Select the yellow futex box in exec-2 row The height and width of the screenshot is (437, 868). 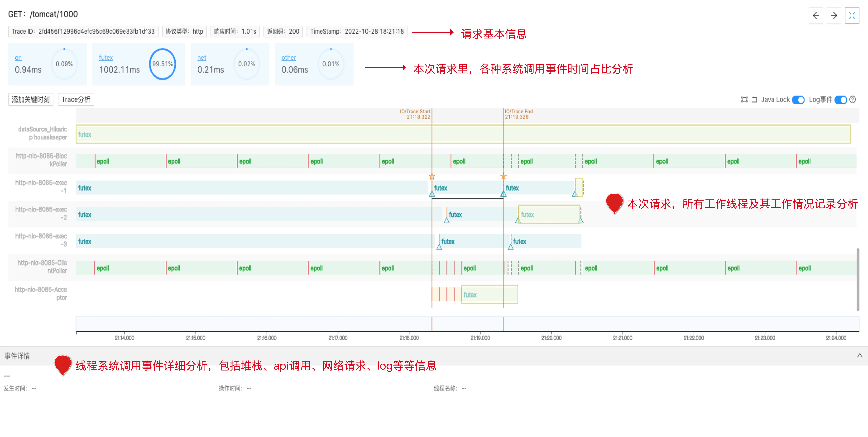coord(549,214)
